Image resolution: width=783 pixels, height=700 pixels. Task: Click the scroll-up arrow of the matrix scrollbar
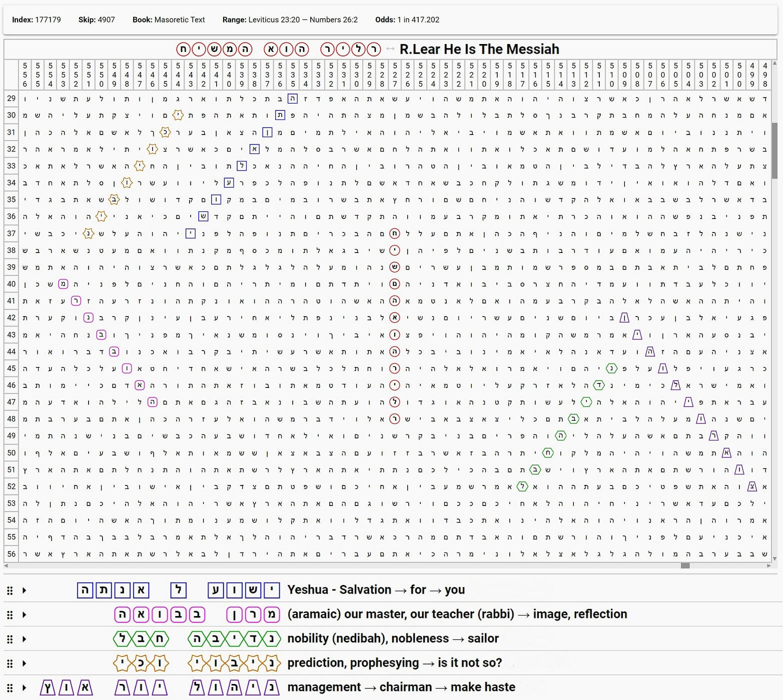click(774, 64)
